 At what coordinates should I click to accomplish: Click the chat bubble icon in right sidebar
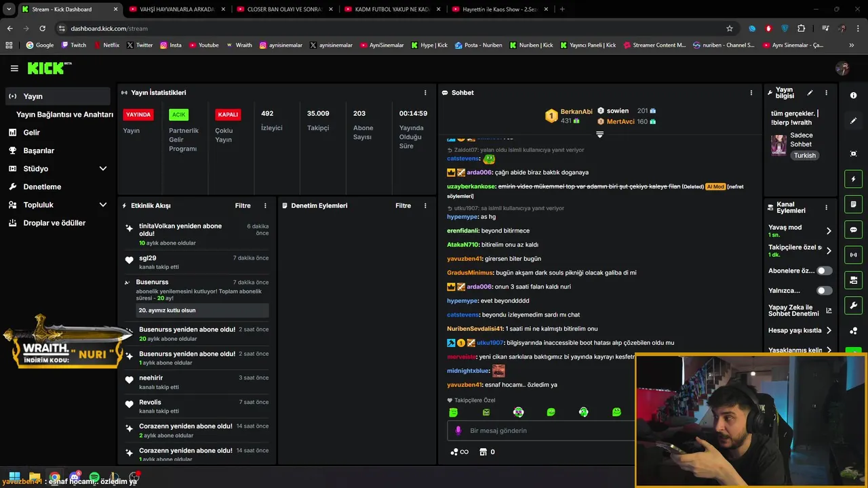coord(853,230)
